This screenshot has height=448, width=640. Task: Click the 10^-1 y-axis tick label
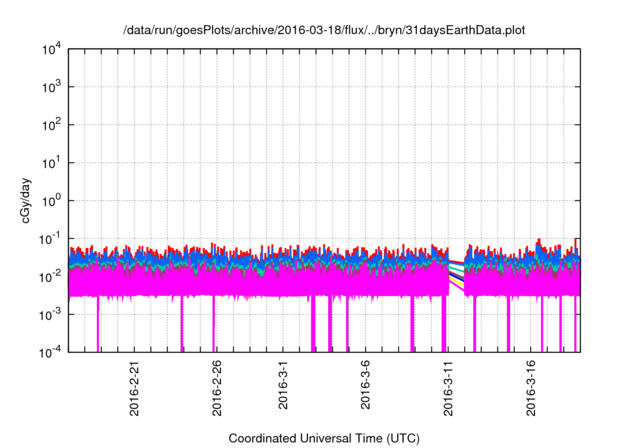pyautogui.click(x=50, y=239)
